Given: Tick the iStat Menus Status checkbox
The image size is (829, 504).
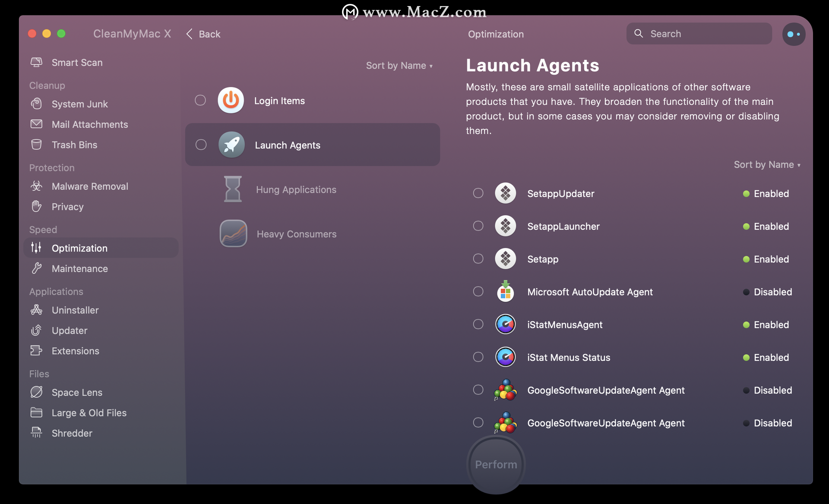Looking at the screenshot, I should 478,357.
